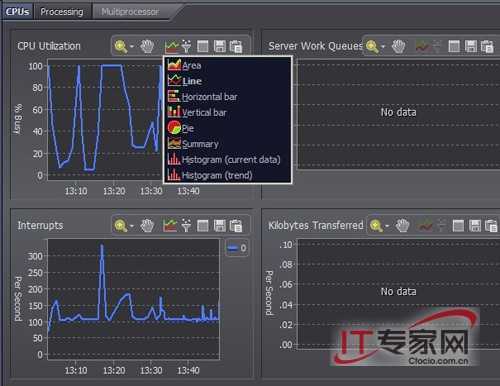Switch to the Processing tab
Viewport: 500px width, 386px height.
coord(62,12)
